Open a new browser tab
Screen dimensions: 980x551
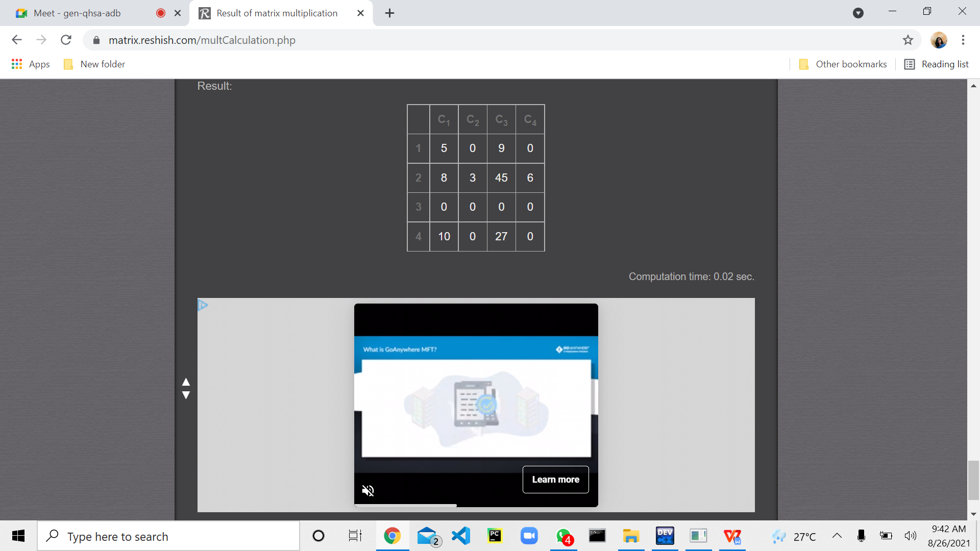[390, 13]
